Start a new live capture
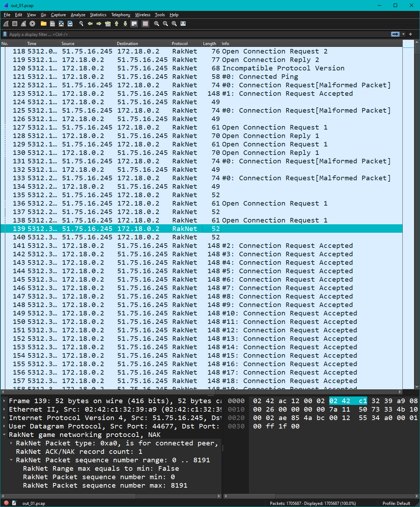This screenshot has height=507, width=420. [6, 24]
